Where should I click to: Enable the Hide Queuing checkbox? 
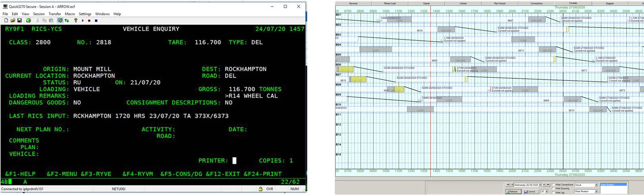pos(553,189)
